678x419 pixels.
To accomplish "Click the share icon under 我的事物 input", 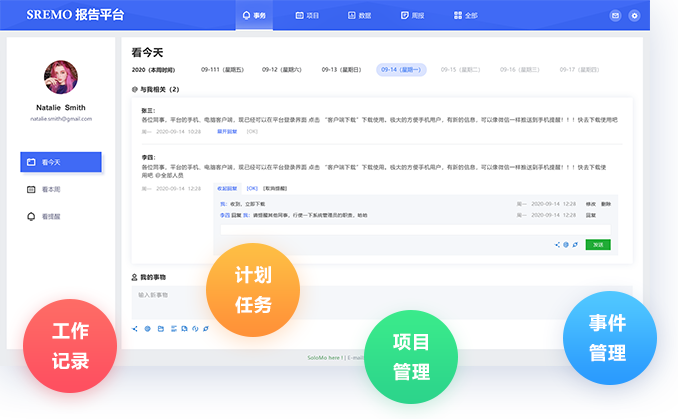I will (135, 329).
